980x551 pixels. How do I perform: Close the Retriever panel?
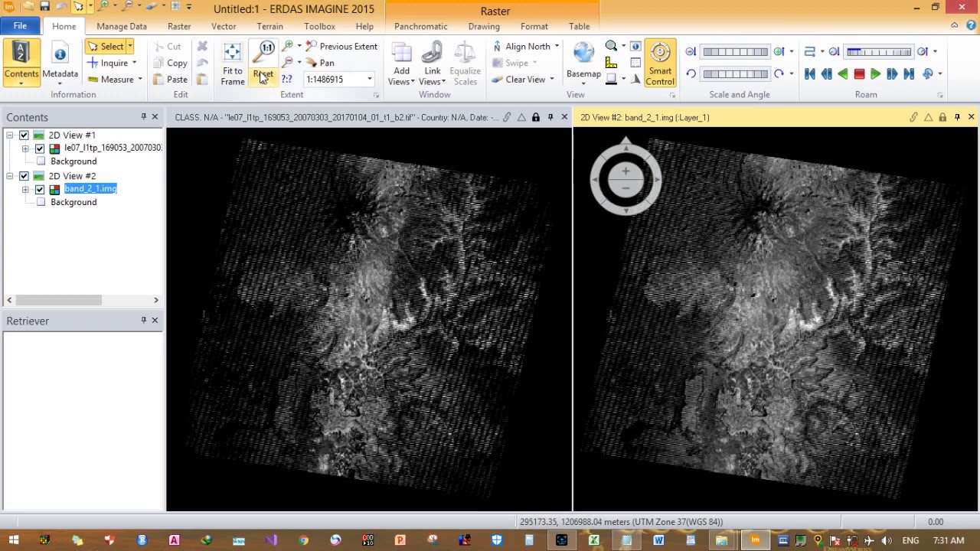[155, 321]
